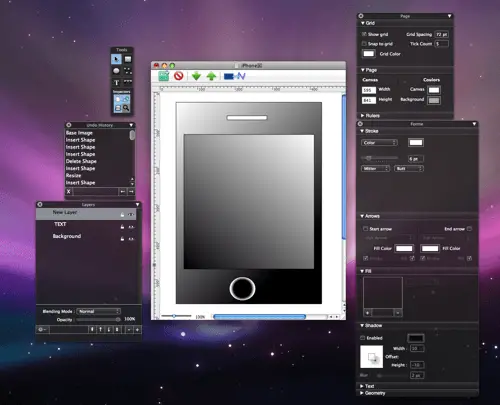
Task: Click the minus button in Layers footer
Action: point(129,329)
